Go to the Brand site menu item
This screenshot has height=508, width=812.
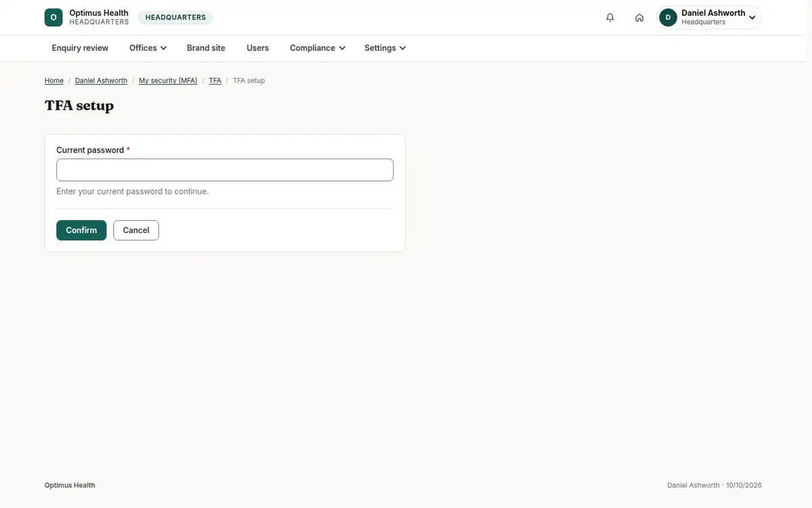click(206, 48)
